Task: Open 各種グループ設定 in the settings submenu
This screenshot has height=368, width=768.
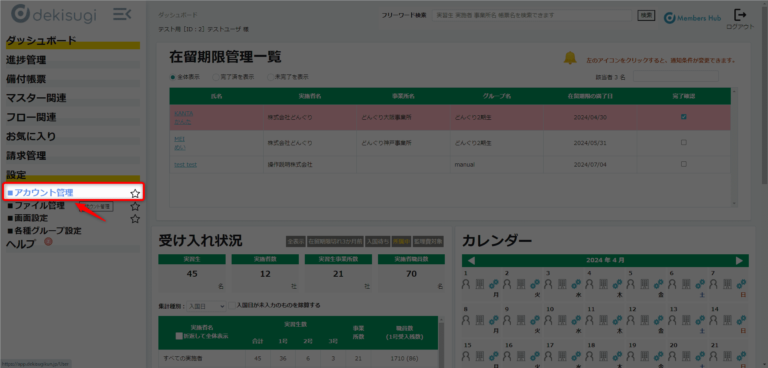Action: (48, 230)
